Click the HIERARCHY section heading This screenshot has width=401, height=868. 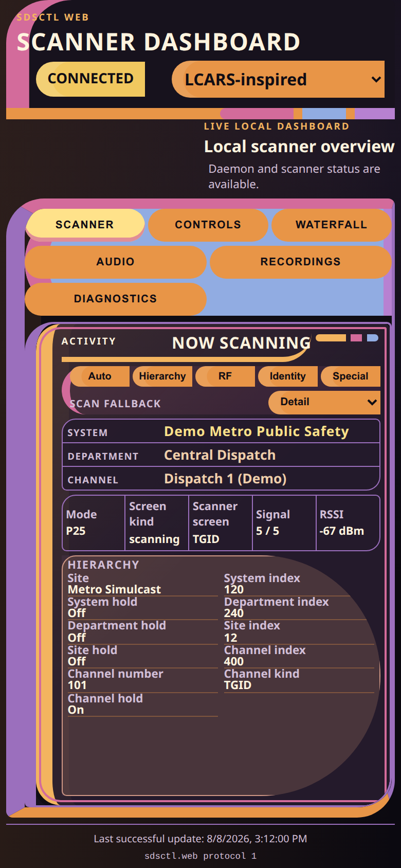pyautogui.click(x=103, y=565)
